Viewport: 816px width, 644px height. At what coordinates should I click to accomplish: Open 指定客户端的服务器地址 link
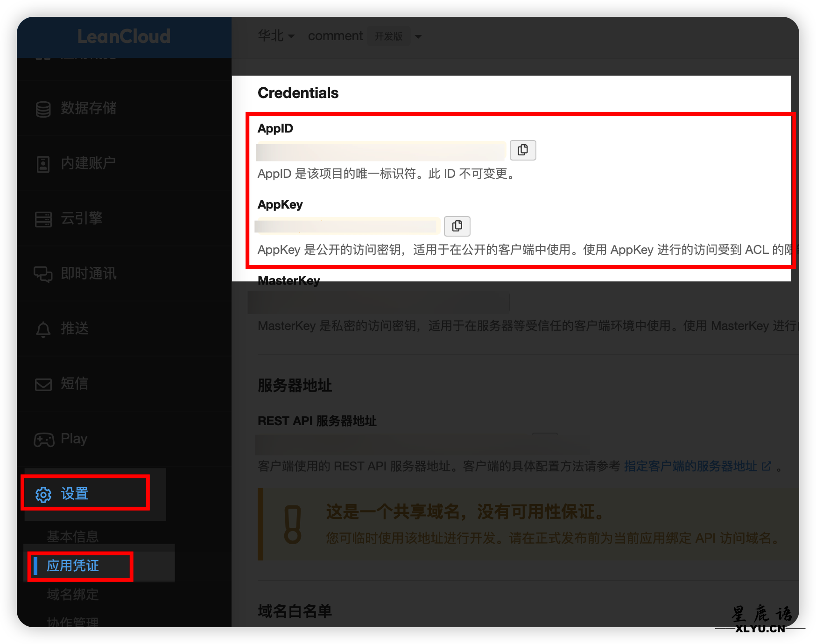tap(690, 466)
